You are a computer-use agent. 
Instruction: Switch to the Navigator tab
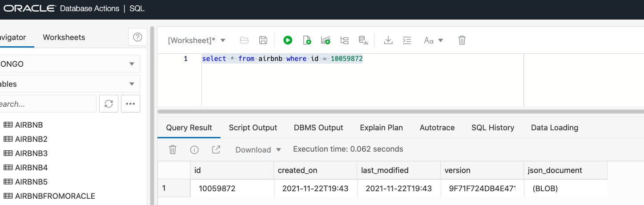[x=13, y=37]
